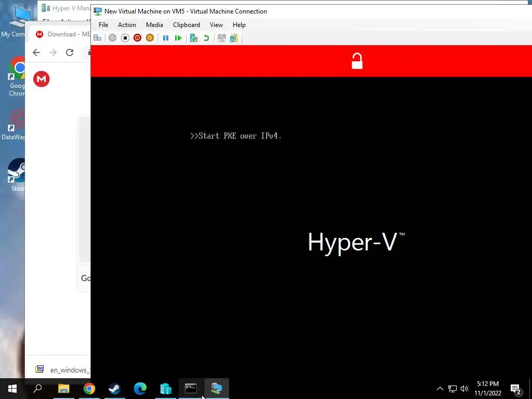532x399 pixels.
Task: Click the Start PXE over IPv4 boot text
Action: pos(236,136)
